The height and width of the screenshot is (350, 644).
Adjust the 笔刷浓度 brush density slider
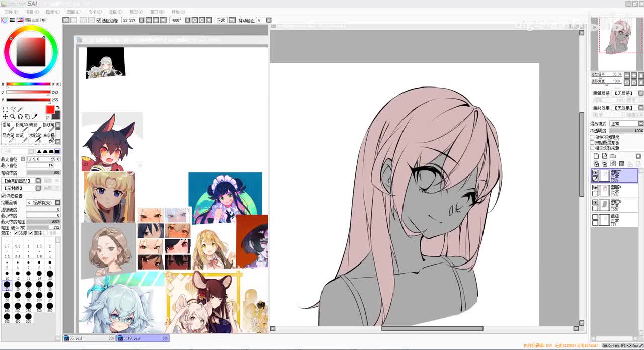click(43, 172)
